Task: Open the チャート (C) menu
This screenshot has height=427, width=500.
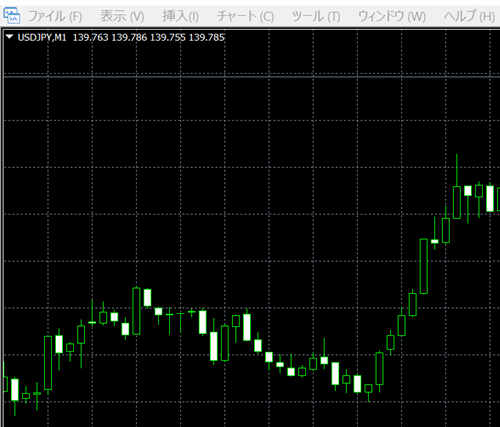Action: pos(245,16)
